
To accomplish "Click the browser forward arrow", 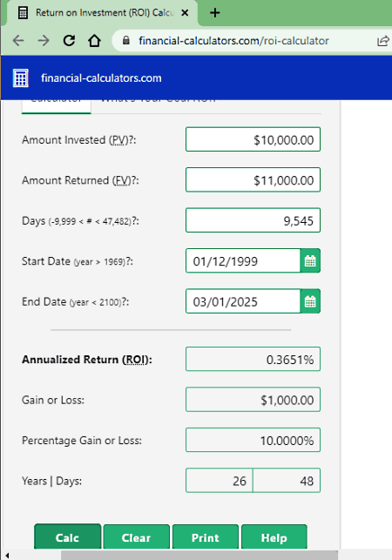I will pos(44,41).
